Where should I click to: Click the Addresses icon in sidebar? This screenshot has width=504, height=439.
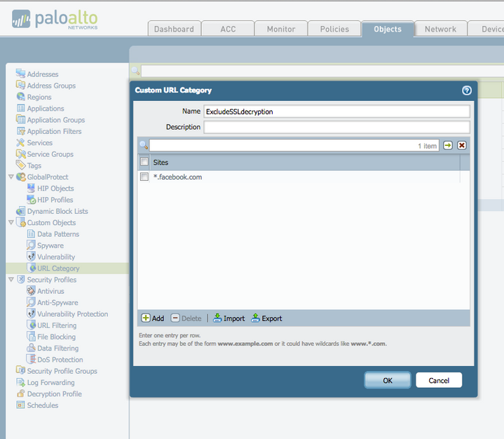coord(20,74)
